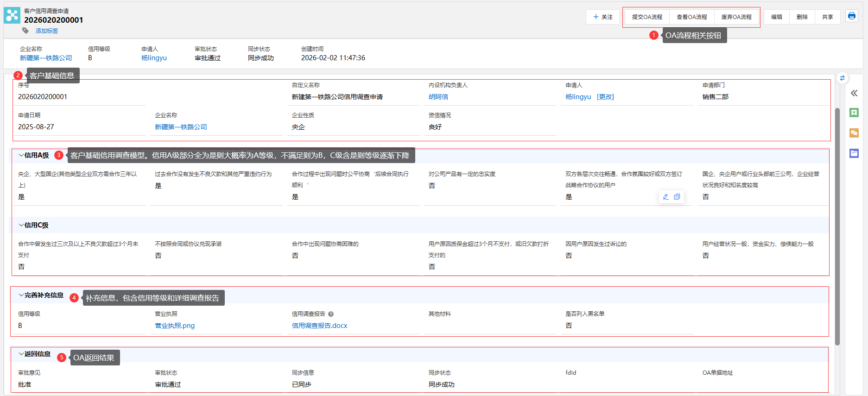Open the green bookmark star sidebar icon
The width and height of the screenshot is (868, 396).
pos(854,113)
